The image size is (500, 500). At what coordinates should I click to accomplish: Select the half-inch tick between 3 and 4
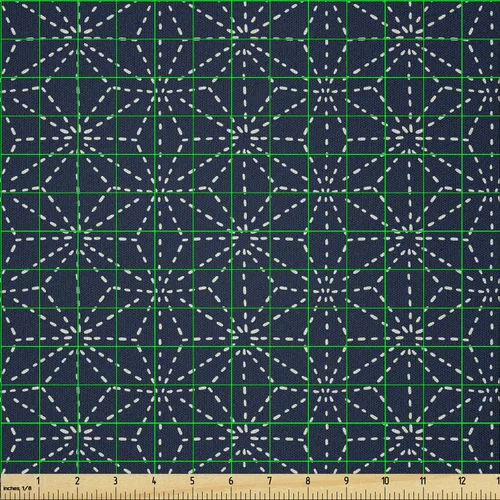[x=135, y=494]
